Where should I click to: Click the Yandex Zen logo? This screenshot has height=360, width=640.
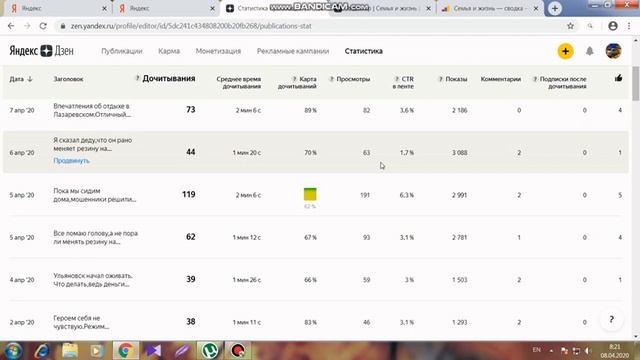click(41, 51)
